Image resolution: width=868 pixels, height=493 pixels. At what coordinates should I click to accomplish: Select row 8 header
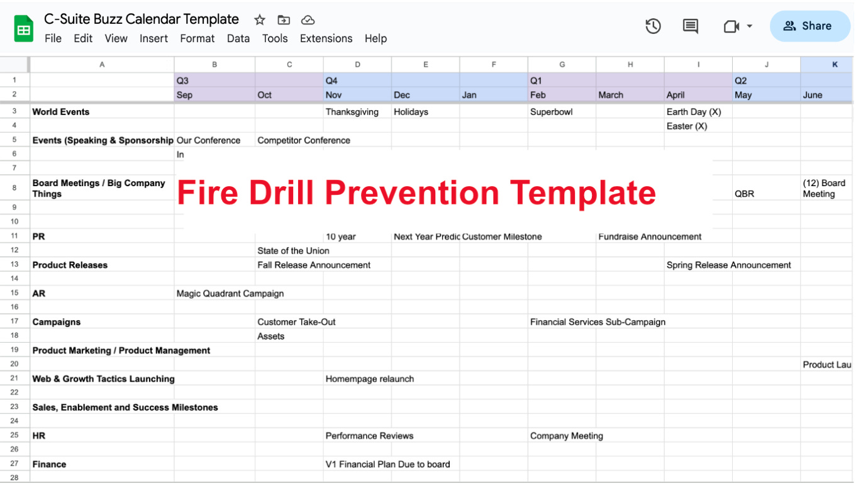(x=15, y=188)
